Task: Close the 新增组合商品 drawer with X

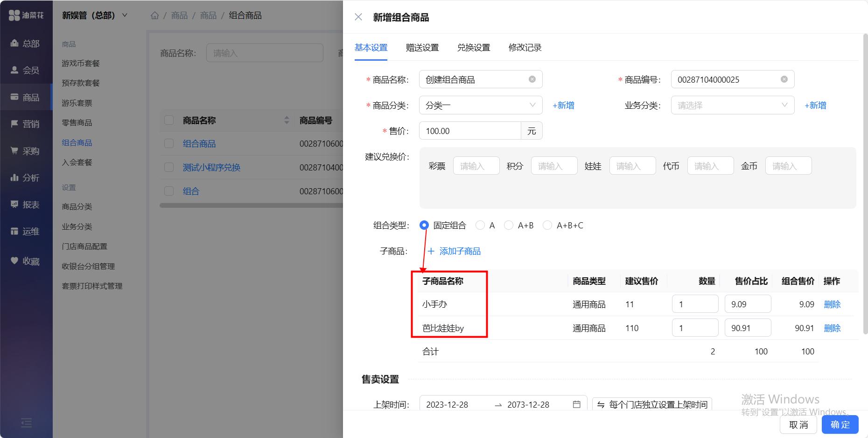Action: point(358,17)
